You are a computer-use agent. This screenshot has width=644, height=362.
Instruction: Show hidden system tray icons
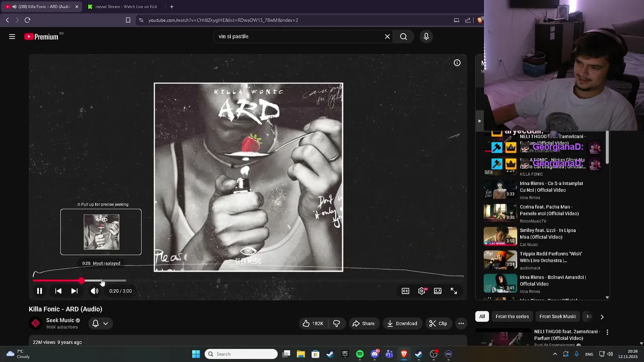[555, 354]
